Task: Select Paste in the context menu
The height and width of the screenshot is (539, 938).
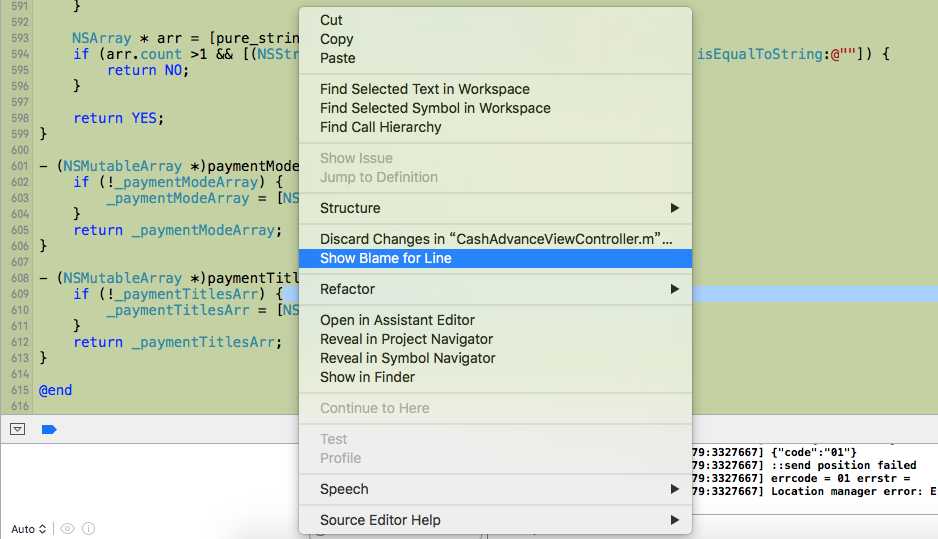Action: 338,58
